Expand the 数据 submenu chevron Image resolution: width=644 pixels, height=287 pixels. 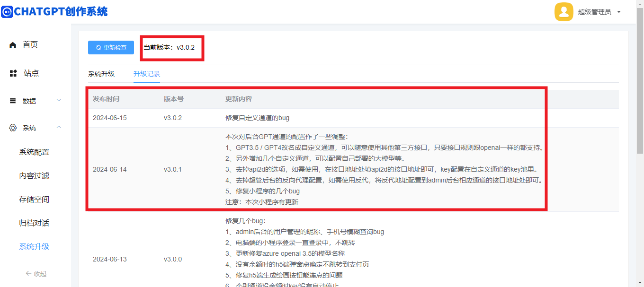coord(59,100)
